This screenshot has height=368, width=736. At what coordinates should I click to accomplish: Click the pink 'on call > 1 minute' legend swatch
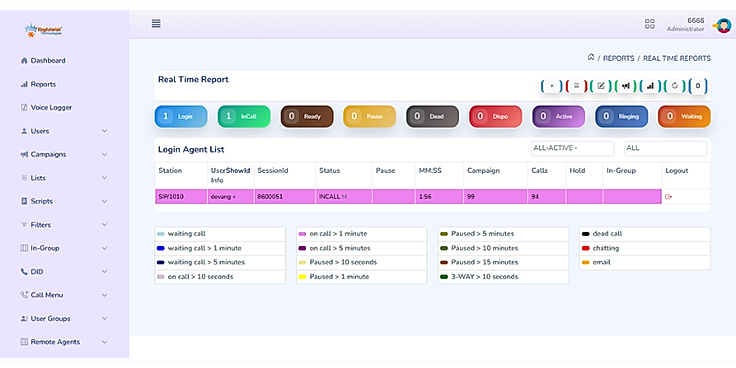point(302,234)
